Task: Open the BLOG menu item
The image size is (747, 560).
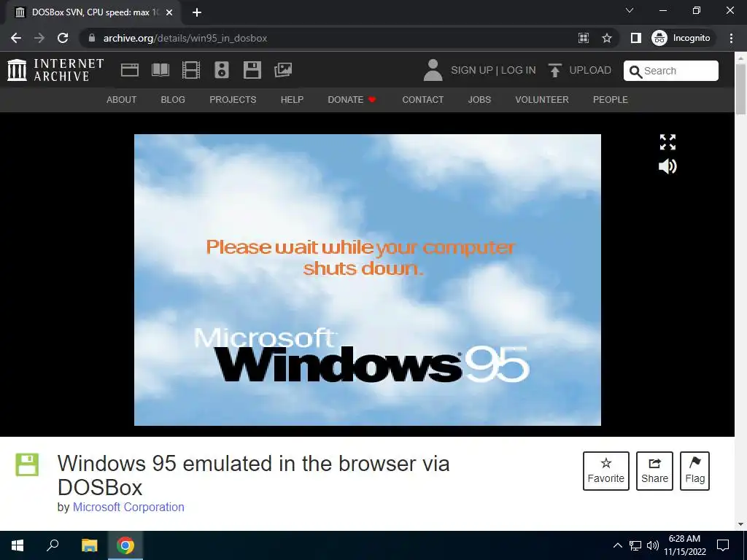Action: click(x=173, y=99)
